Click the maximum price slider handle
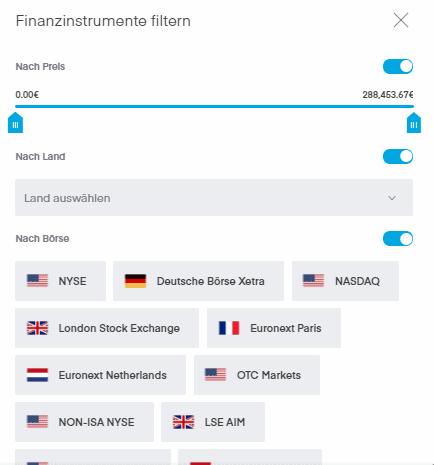434x465 pixels. coord(414,123)
